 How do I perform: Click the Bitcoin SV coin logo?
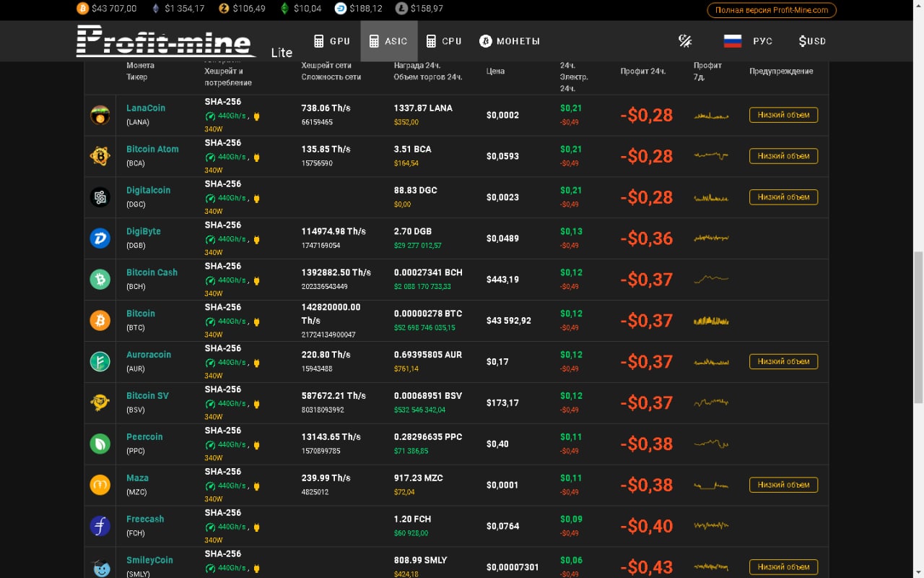tap(100, 402)
